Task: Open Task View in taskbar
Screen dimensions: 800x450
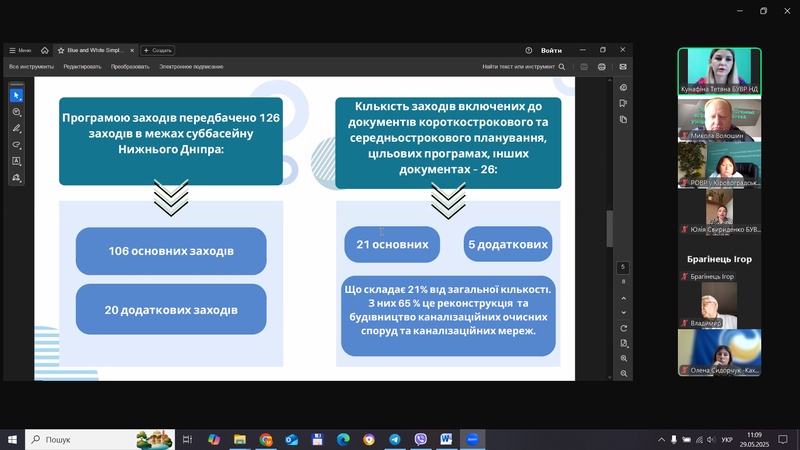Action: (x=188, y=439)
